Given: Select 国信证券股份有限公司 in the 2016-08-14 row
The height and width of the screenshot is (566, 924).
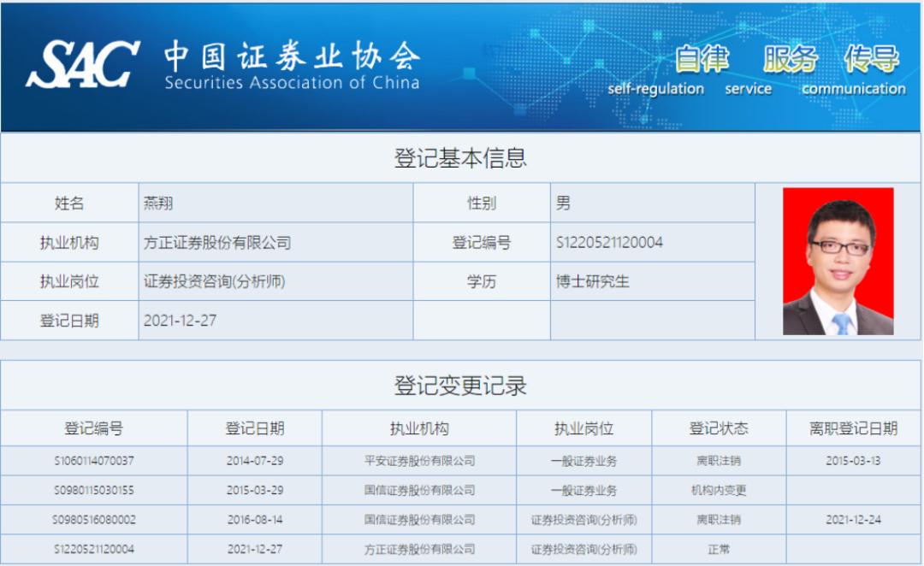Looking at the screenshot, I should [419, 520].
